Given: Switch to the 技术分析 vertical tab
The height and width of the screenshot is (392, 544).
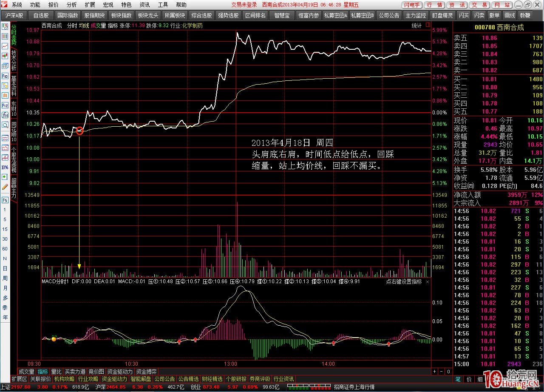Looking at the screenshot, I should coord(14,60).
